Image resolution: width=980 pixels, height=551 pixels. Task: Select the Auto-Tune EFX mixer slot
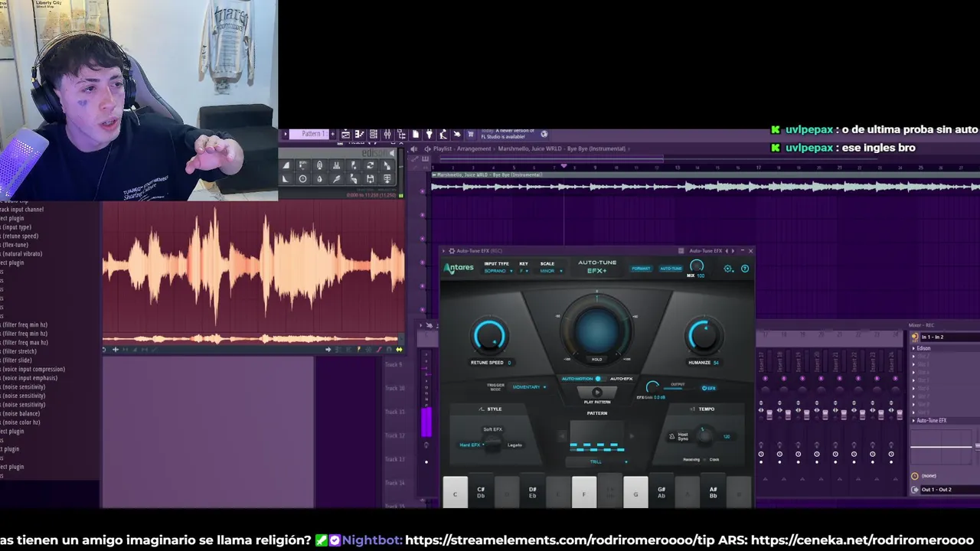coord(943,420)
